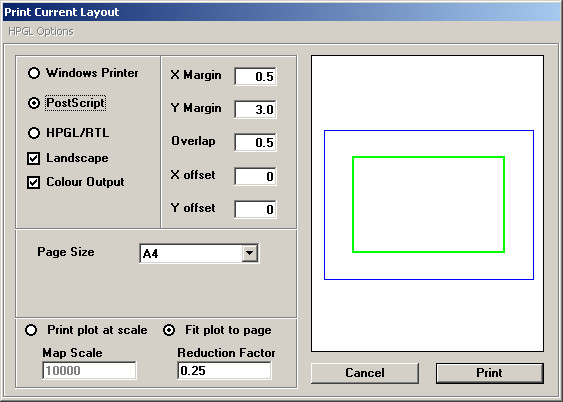The image size is (563, 402).
Task: Expand the Page Size dropdown arrow
Action: click(x=250, y=253)
